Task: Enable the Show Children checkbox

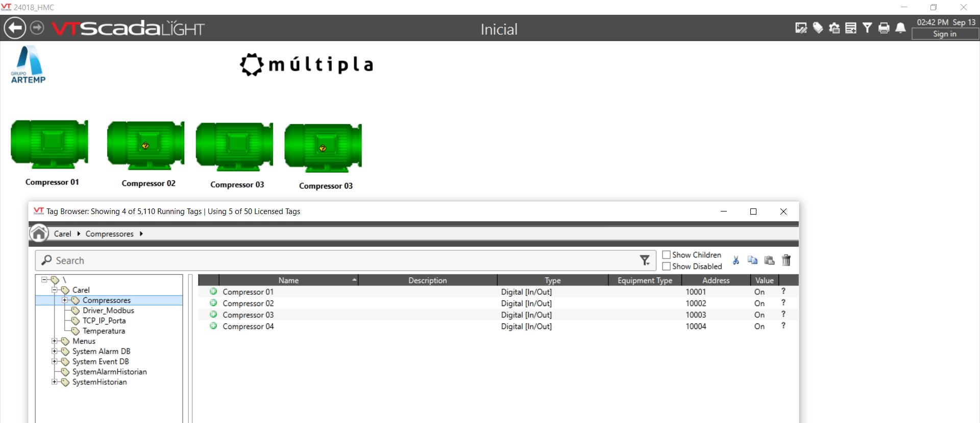Action: click(x=666, y=255)
